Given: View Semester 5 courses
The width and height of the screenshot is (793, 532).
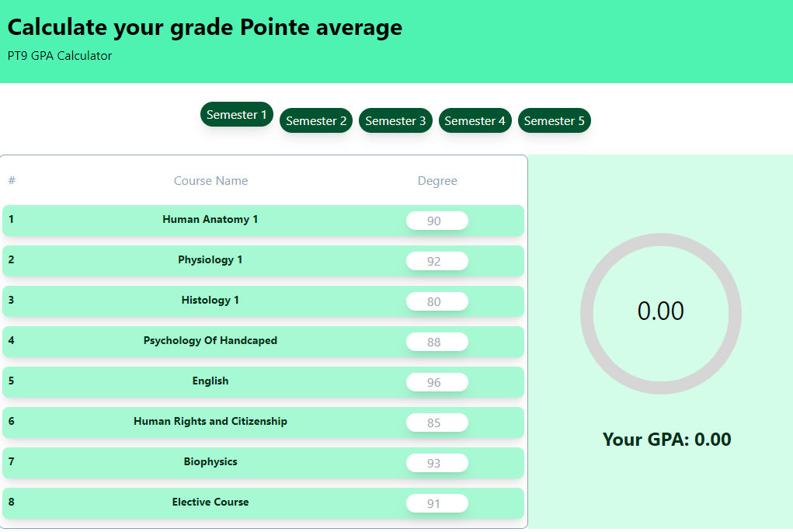Looking at the screenshot, I should pyautogui.click(x=554, y=120).
